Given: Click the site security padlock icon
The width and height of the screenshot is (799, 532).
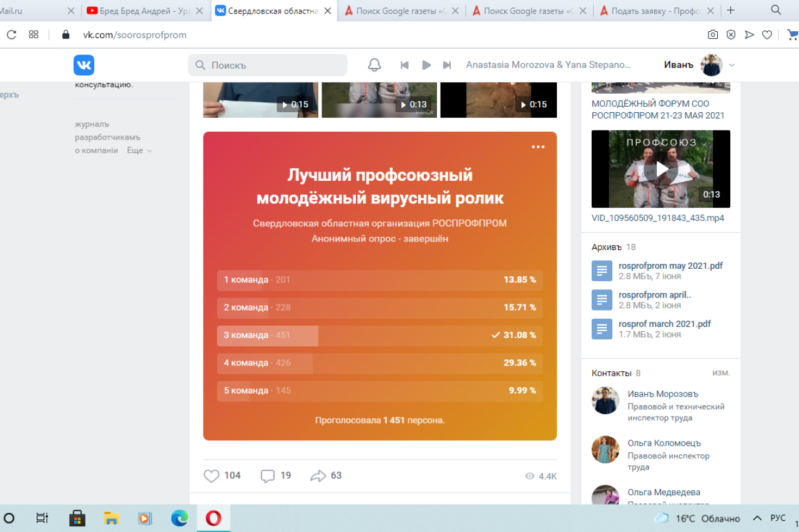Looking at the screenshot, I should coord(66,35).
